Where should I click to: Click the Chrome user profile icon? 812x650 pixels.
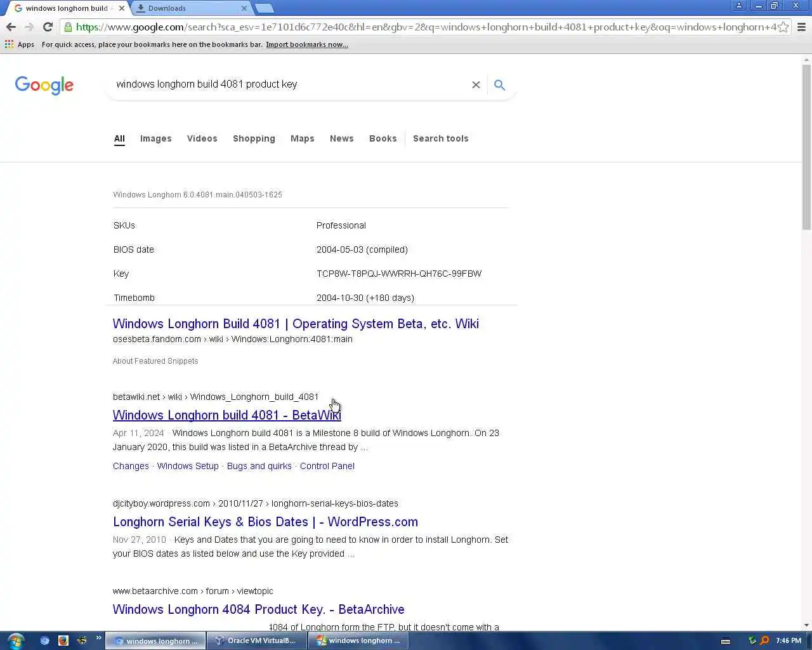(738, 6)
